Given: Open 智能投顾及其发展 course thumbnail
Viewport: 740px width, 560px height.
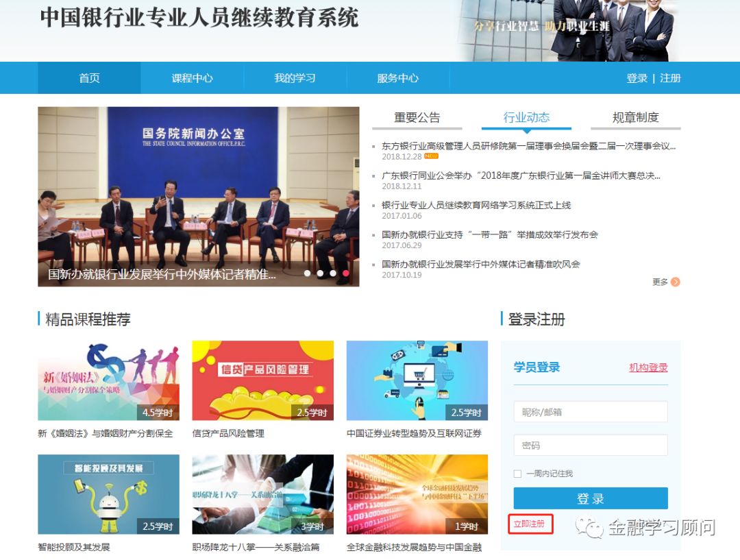Looking at the screenshot, I should point(108,494).
